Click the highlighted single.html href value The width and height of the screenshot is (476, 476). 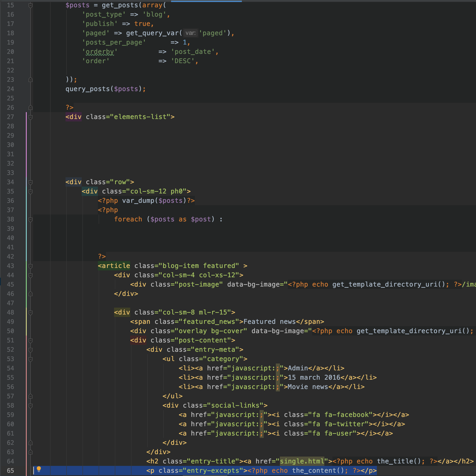tap(302, 461)
